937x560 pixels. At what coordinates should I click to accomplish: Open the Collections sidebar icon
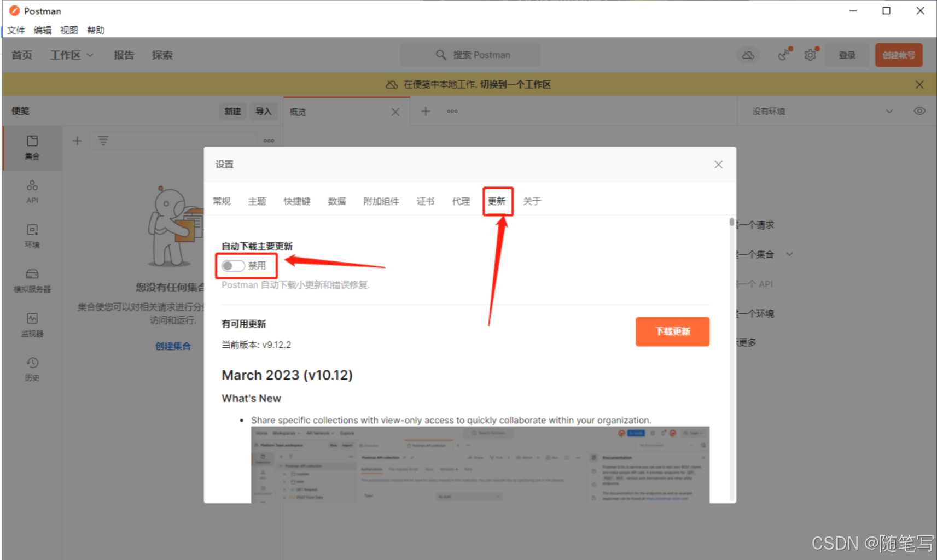(32, 148)
